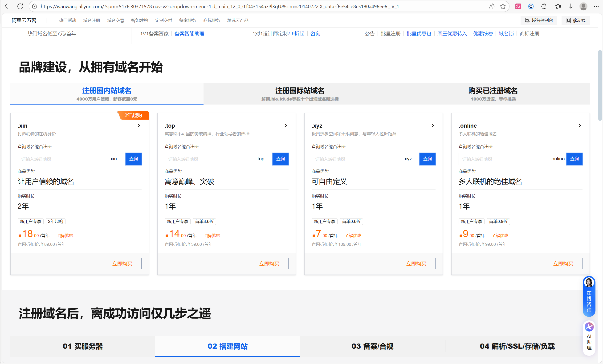Open browser downloads icon
The height and width of the screenshot is (364, 603).
pyautogui.click(x=570, y=6)
